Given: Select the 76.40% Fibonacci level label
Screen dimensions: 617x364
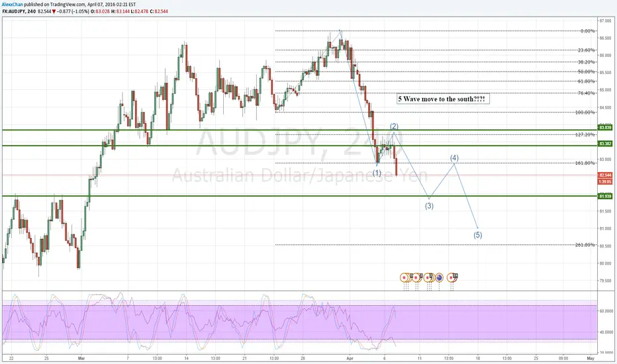Looking at the screenshot, I should [587, 93].
